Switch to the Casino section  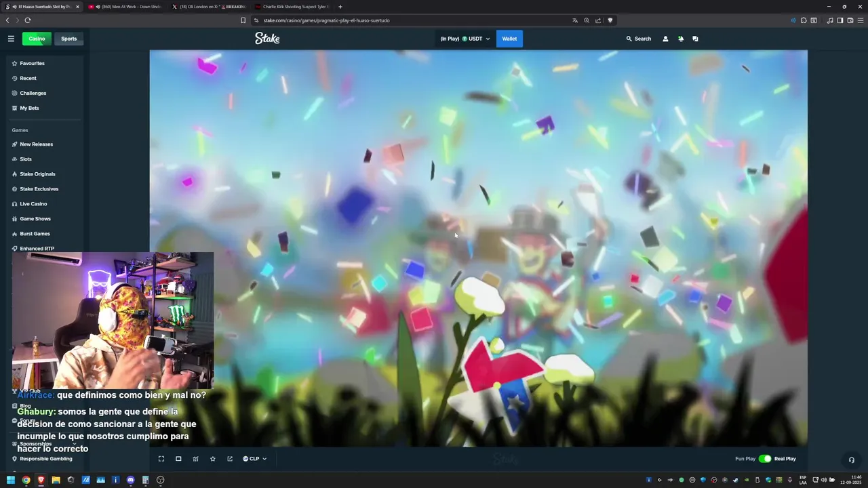coord(37,39)
